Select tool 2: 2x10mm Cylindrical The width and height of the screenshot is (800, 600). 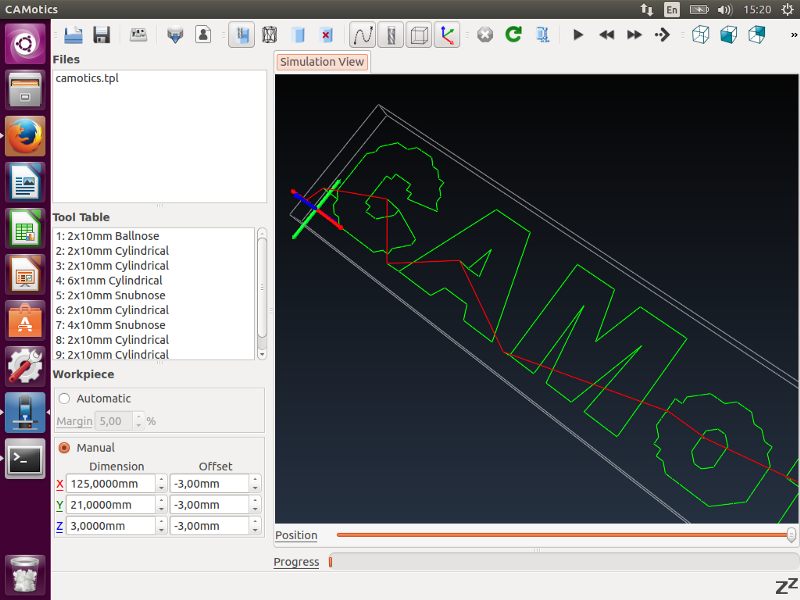pos(112,251)
